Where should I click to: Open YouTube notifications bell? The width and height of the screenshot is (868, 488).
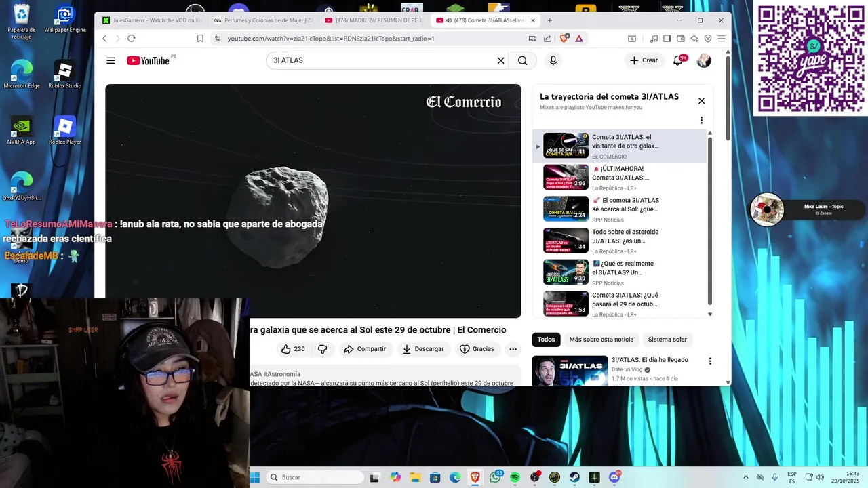point(677,60)
